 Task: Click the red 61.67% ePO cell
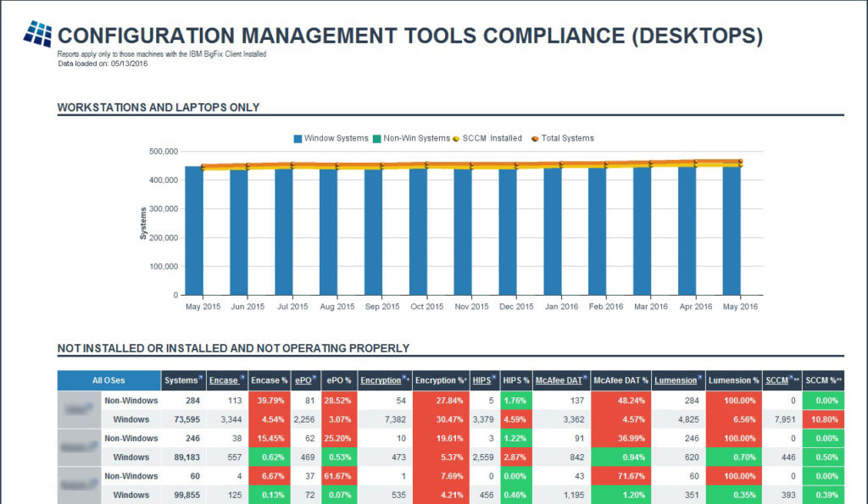coord(339,476)
